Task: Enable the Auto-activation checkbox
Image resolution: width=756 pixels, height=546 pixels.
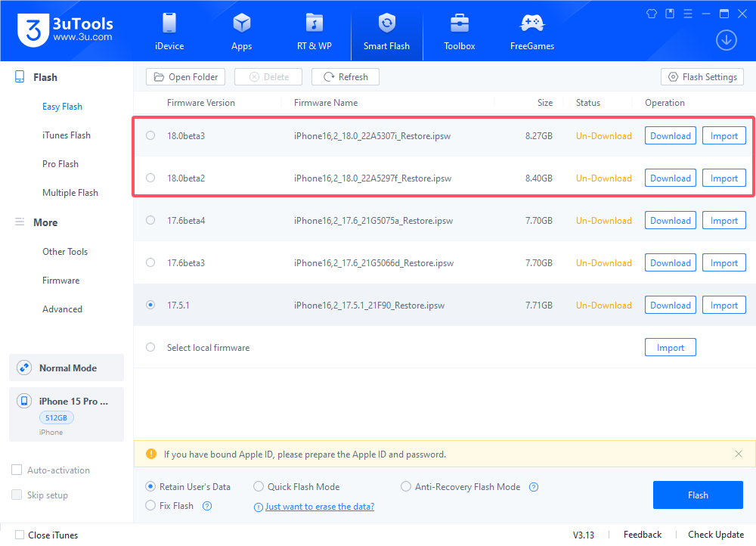Action: (x=17, y=470)
